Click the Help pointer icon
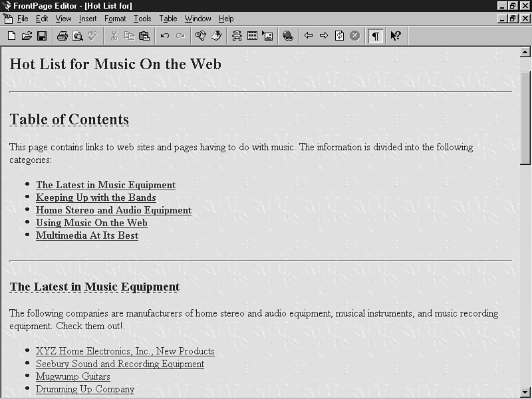 click(396, 36)
